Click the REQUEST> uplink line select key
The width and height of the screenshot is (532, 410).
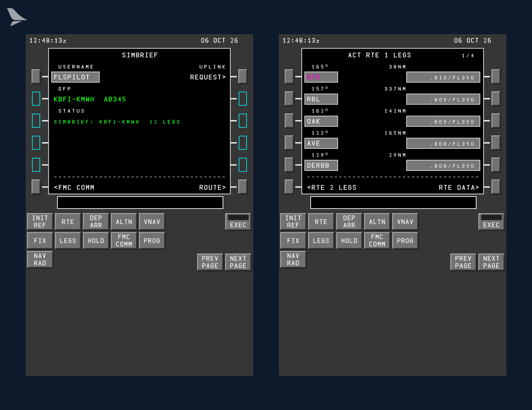(243, 77)
